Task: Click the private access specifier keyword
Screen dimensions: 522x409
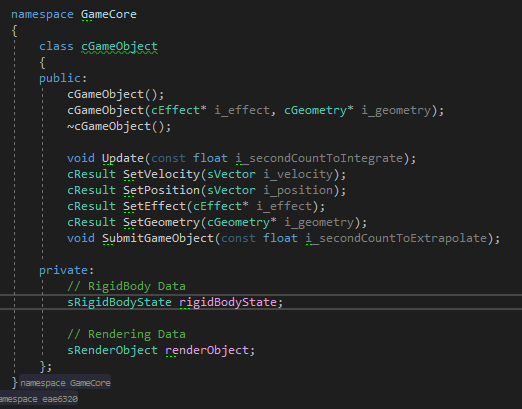Action: click(x=63, y=270)
